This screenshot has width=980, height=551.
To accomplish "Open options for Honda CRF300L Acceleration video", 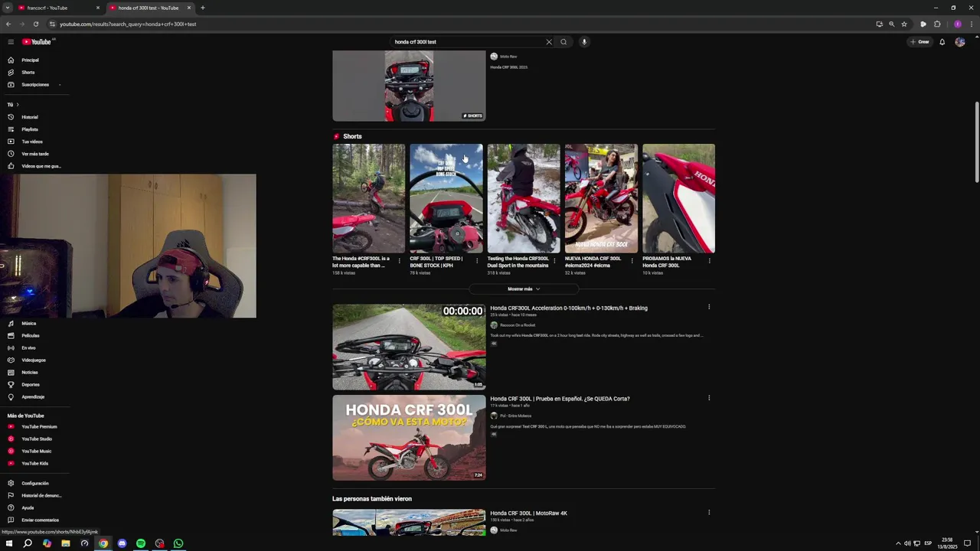I will tap(709, 307).
